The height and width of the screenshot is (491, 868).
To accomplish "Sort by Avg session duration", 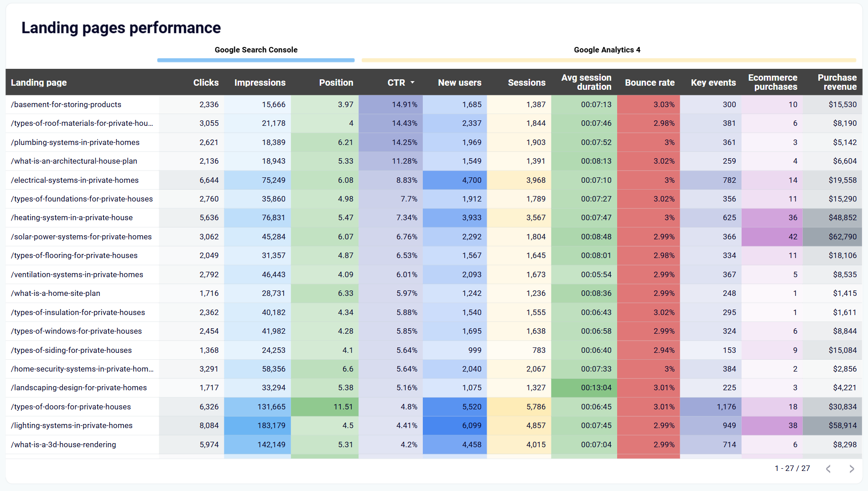I will 587,83.
